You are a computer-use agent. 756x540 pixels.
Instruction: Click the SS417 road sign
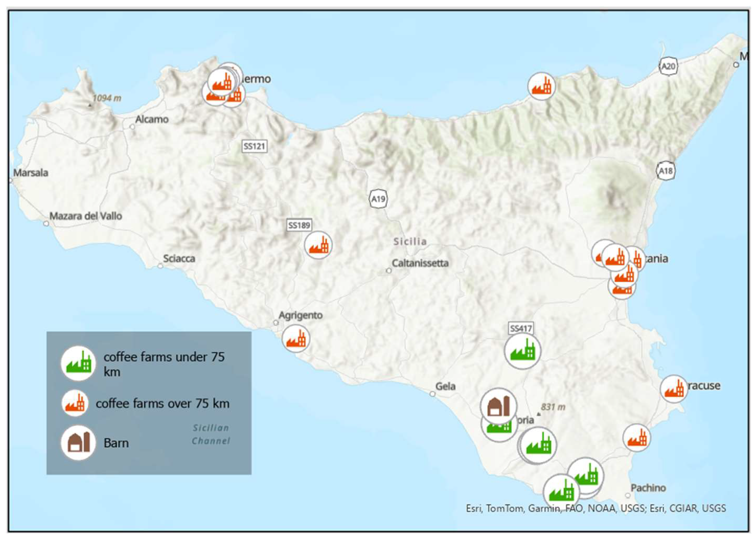(521, 329)
